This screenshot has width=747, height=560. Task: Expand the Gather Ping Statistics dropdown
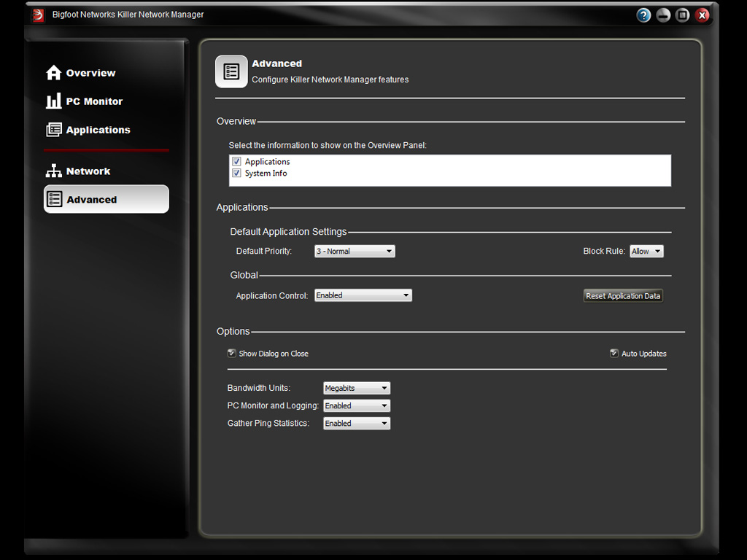tap(356, 424)
